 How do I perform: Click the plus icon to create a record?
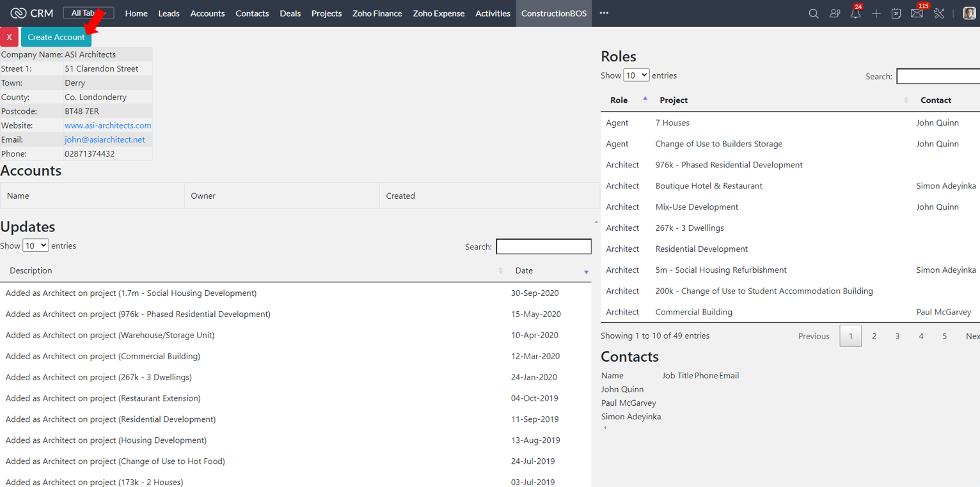point(876,13)
